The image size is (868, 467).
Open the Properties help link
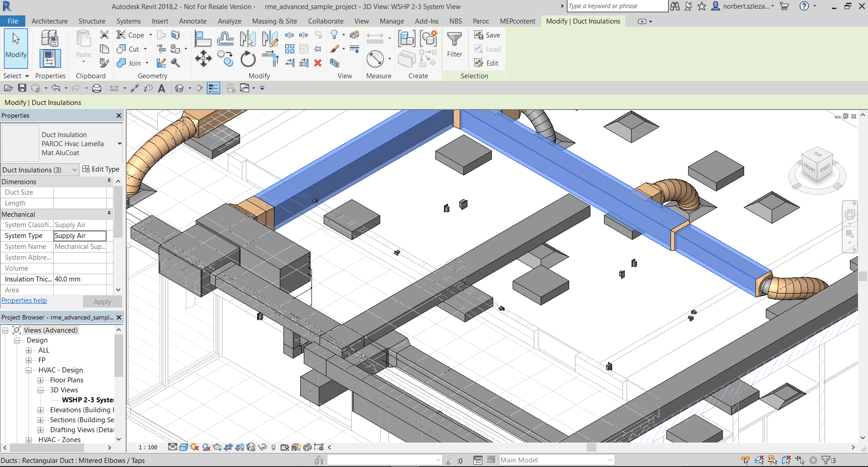coord(24,300)
